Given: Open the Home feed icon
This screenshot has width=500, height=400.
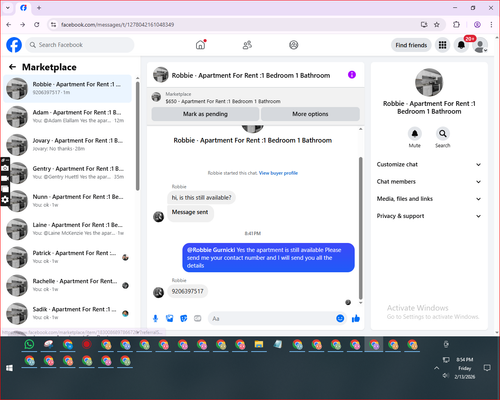Looking at the screenshot, I should click(x=200, y=45).
